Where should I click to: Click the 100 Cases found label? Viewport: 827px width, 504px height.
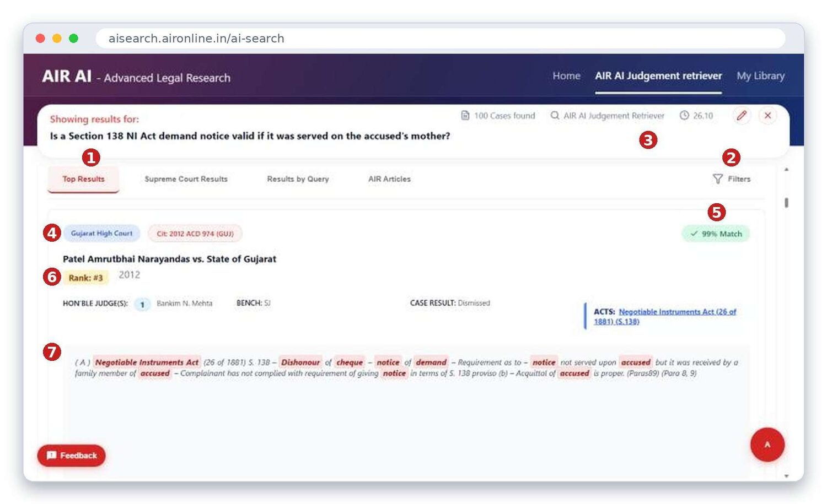click(504, 116)
